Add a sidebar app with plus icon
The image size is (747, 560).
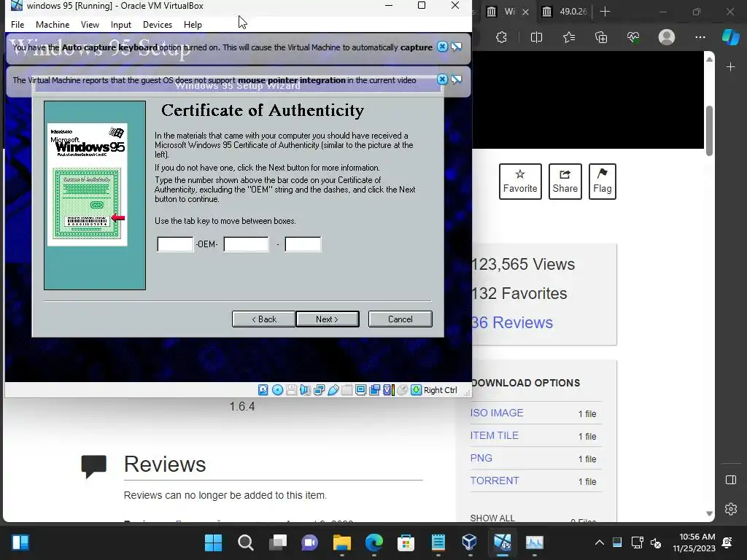[x=731, y=67]
